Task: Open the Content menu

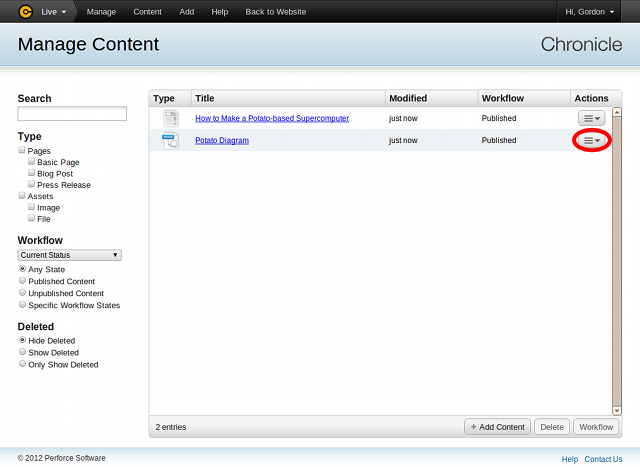Action: [x=147, y=11]
